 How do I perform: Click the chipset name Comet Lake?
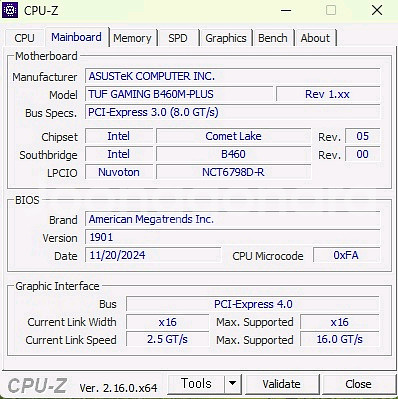[233, 136]
